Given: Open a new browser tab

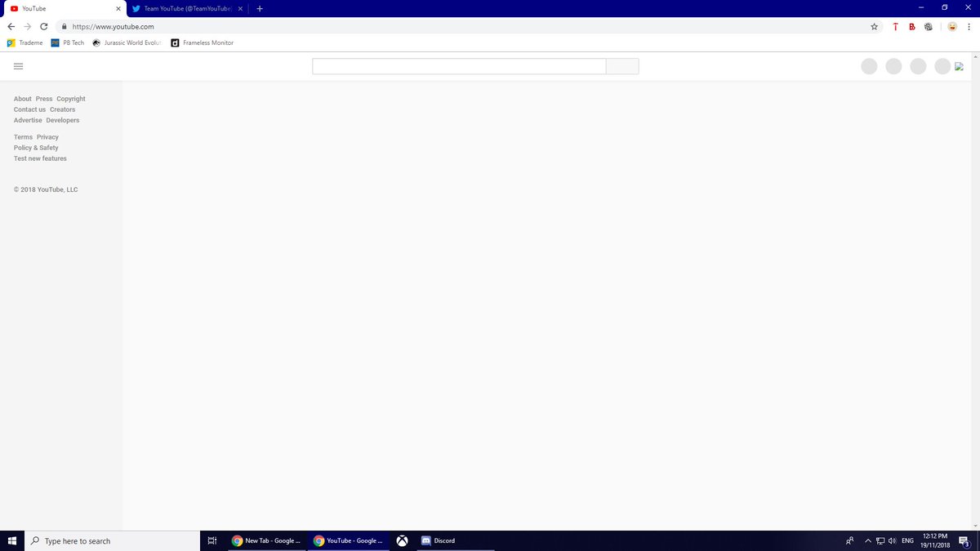Looking at the screenshot, I should click(x=260, y=8).
